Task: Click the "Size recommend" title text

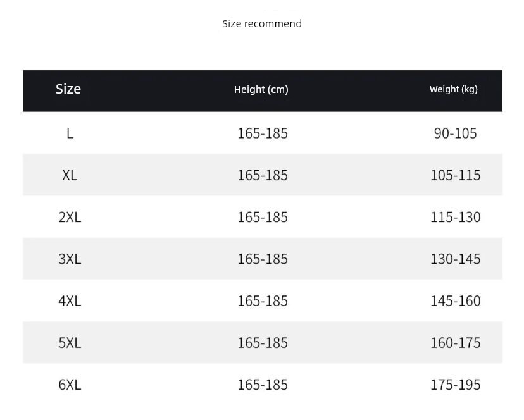Action: tap(262, 24)
